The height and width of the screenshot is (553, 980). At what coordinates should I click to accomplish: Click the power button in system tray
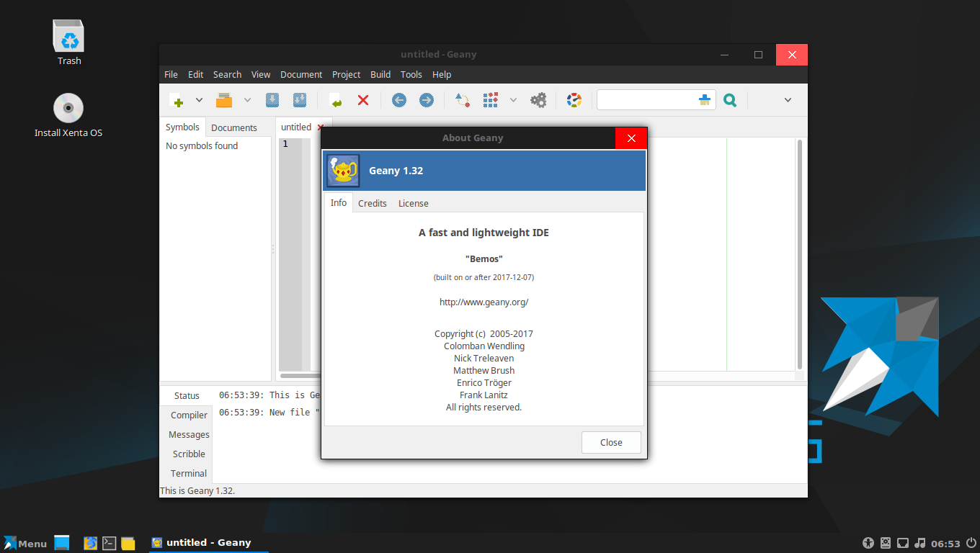(971, 543)
